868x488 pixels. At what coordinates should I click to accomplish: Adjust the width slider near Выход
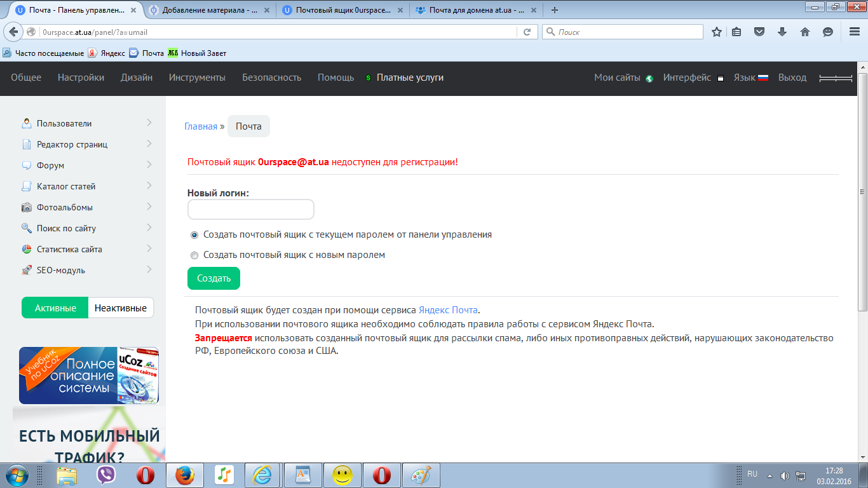pyautogui.click(x=835, y=78)
